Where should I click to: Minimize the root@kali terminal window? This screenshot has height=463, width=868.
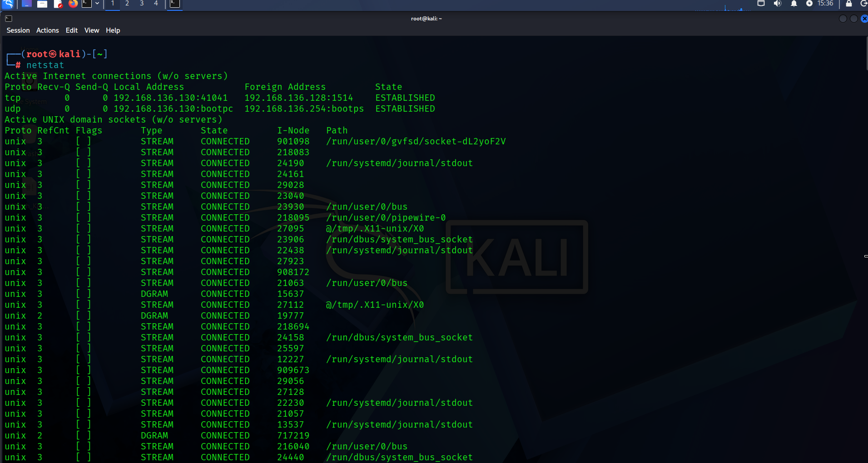[x=843, y=19]
